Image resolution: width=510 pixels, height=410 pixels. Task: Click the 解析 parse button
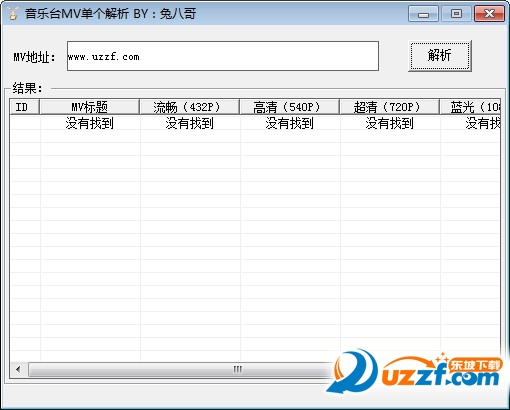coord(440,56)
